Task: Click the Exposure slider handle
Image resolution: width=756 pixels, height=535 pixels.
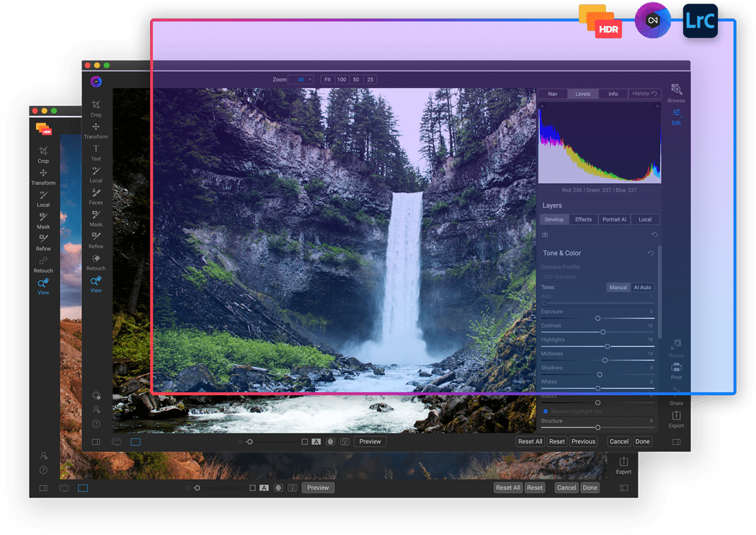Action: pos(598,319)
